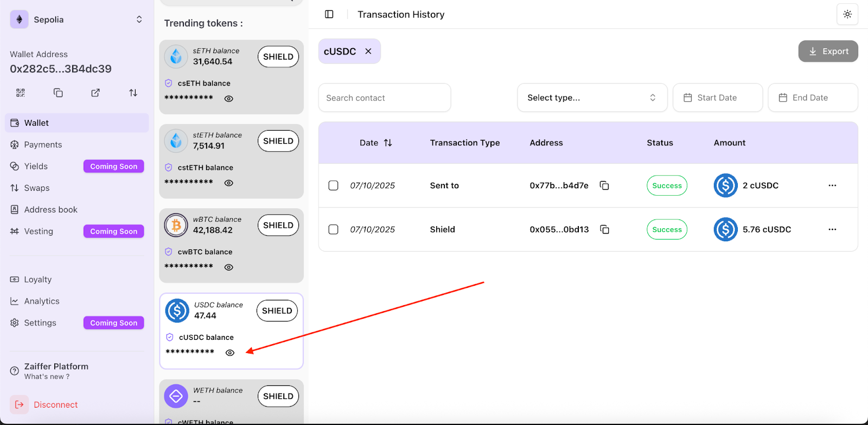This screenshot has height=425, width=868.
Task: Click the red Disconnect logout icon
Action: click(20, 404)
